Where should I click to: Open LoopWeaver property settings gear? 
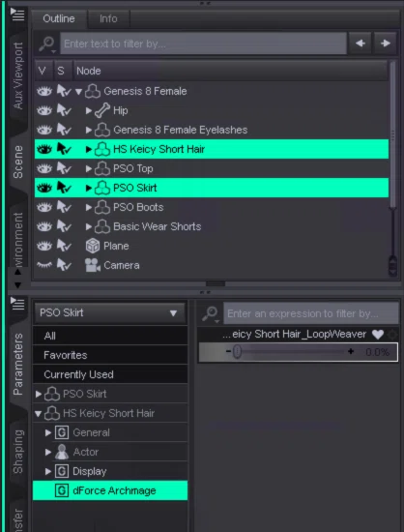[x=392, y=335]
